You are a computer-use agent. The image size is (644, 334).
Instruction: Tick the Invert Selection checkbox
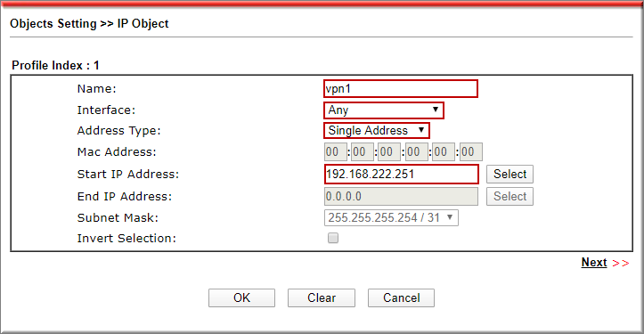click(333, 238)
